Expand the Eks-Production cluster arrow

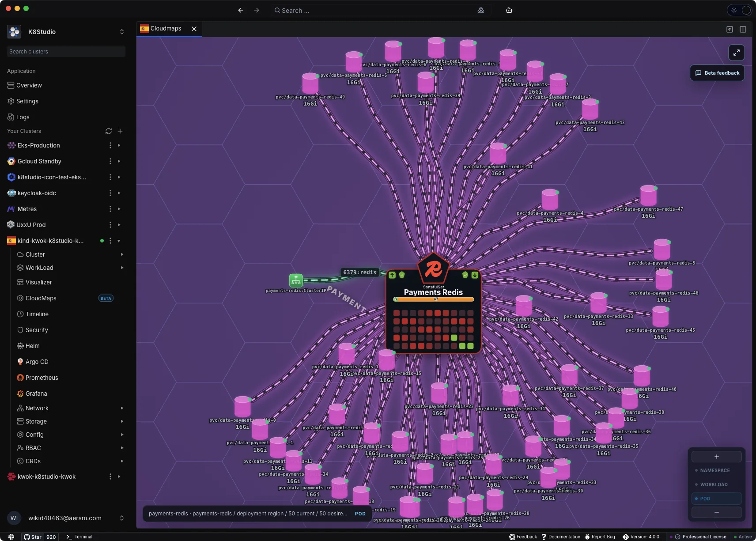[x=119, y=145]
